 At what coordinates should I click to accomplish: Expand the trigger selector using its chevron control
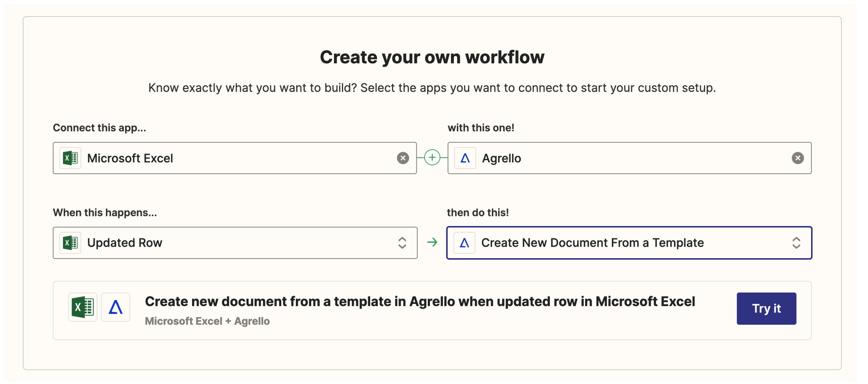tap(402, 243)
